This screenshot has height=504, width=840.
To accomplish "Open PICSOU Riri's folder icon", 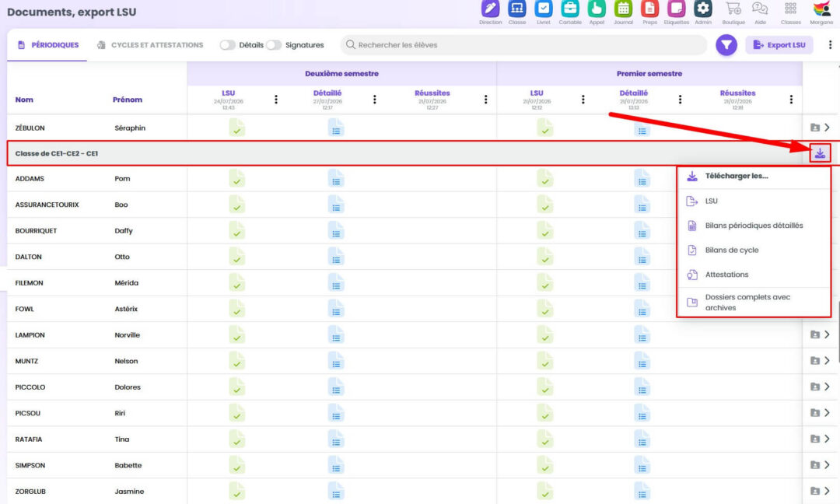I will (815, 413).
